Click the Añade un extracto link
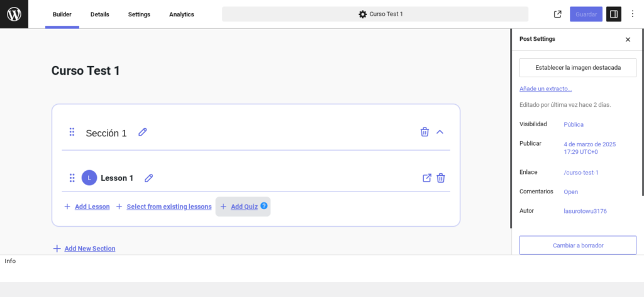This screenshot has width=644, height=297. (545, 89)
